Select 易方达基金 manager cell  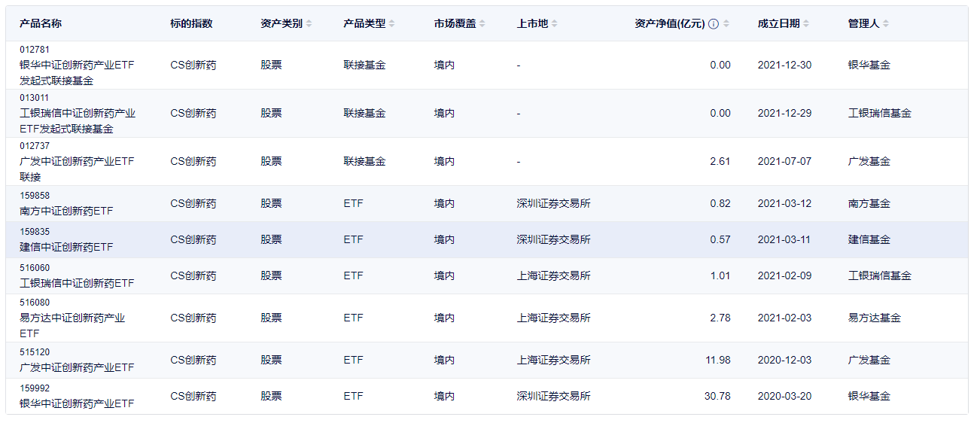coord(874,318)
